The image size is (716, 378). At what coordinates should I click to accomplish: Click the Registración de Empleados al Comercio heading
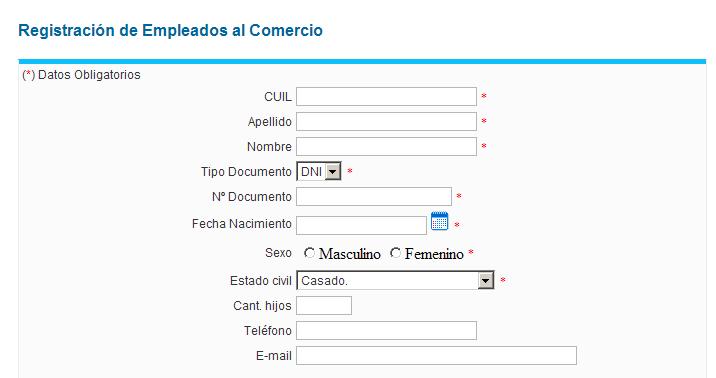[170, 31]
